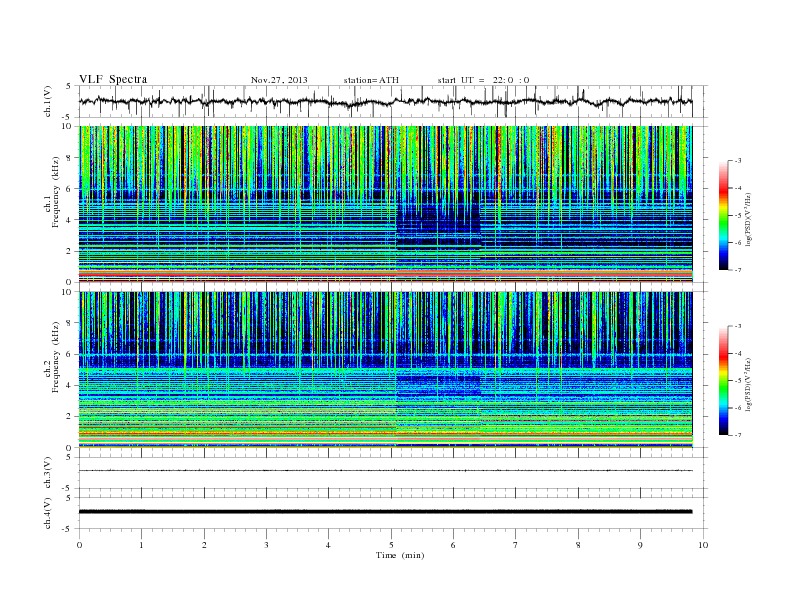Screen dimensions: 792x612
Task: Click the 'VLF Spectra' title text
Action: [113, 79]
